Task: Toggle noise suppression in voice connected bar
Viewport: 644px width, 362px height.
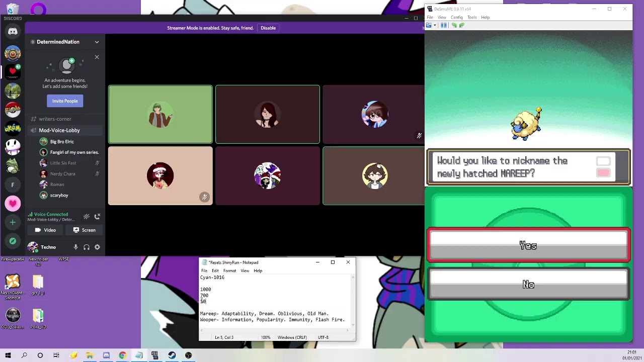Action: 87,216
